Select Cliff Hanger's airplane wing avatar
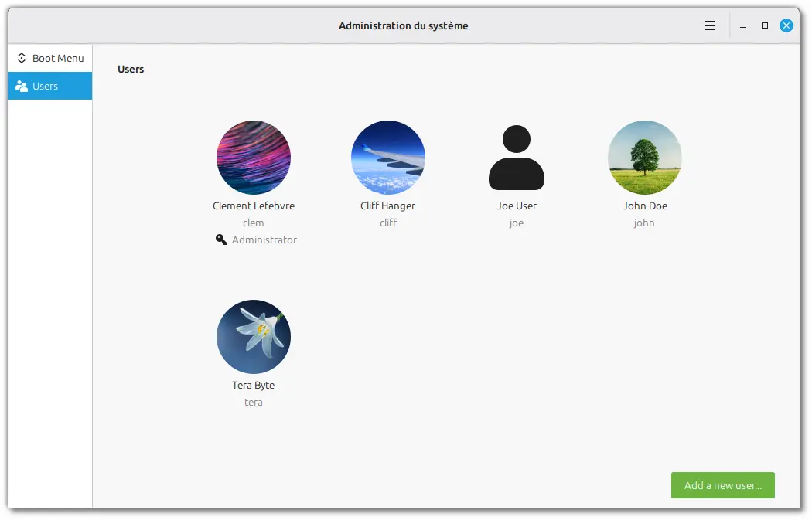 [388, 158]
